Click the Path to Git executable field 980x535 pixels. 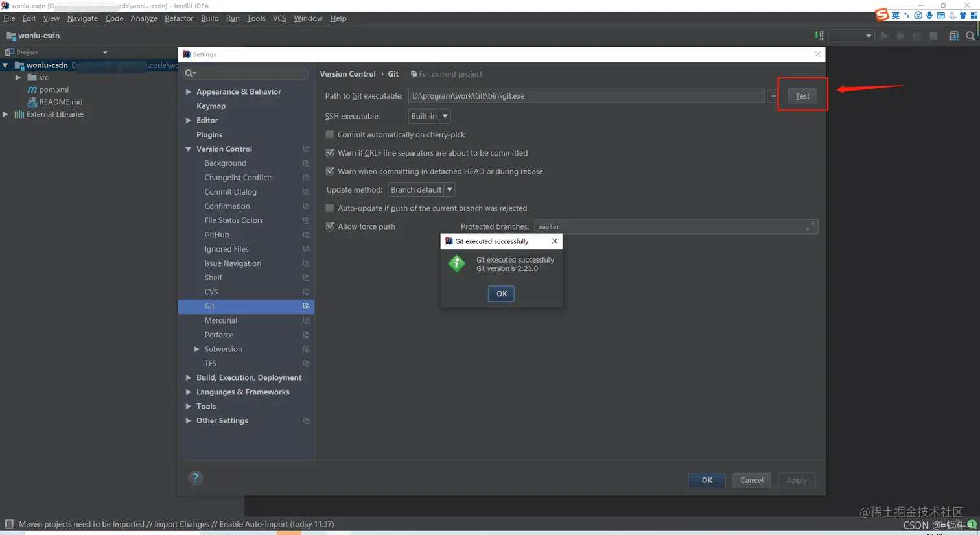point(587,96)
